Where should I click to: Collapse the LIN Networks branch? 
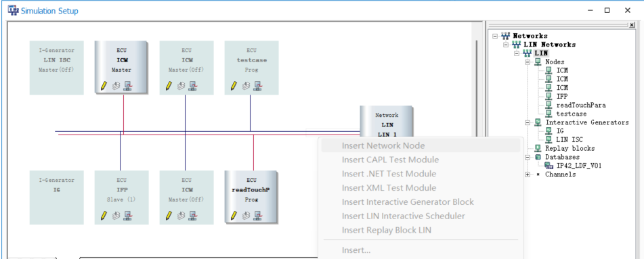[x=506, y=45]
